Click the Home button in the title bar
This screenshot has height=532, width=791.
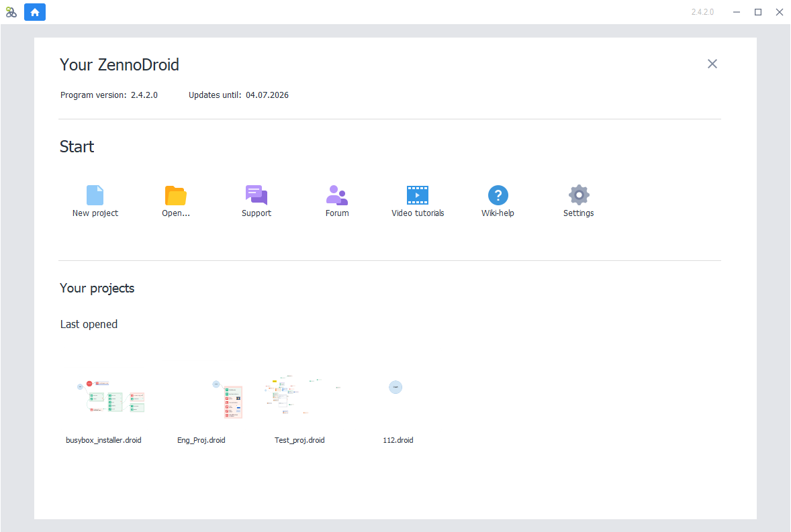pyautogui.click(x=35, y=12)
